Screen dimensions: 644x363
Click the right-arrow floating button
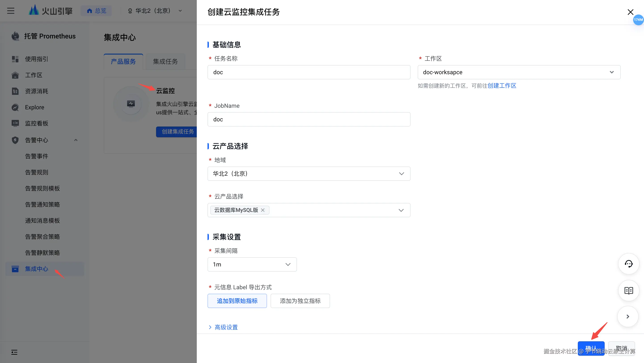(x=628, y=317)
